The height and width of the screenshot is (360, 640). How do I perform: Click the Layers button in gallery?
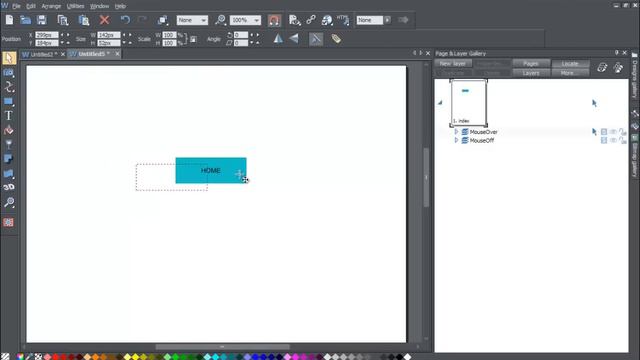coord(531,73)
